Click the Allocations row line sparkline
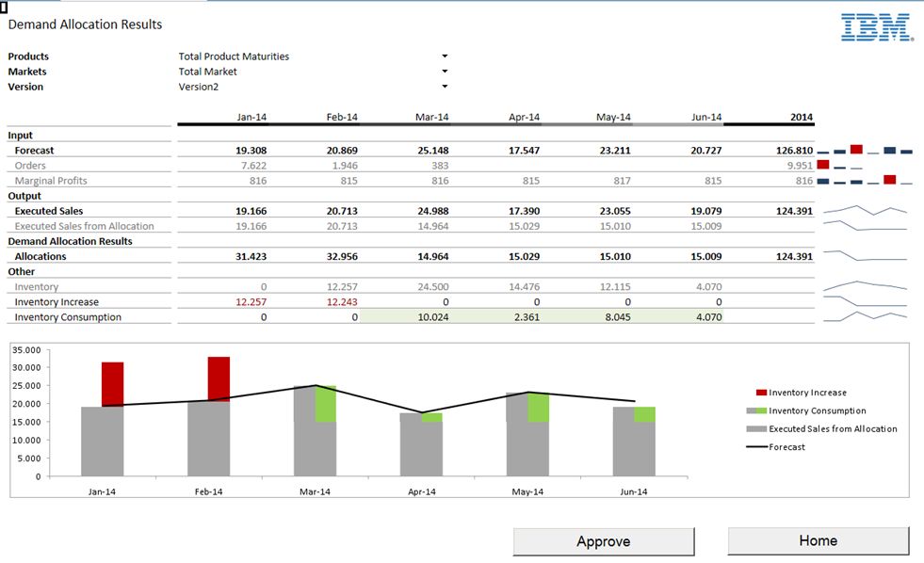924x563 pixels. [x=865, y=256]
